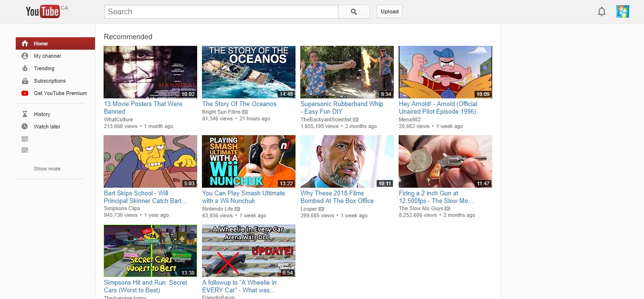
Task: Open the account avatar menu
Action: pyautogui.click(x=623, y=11)
